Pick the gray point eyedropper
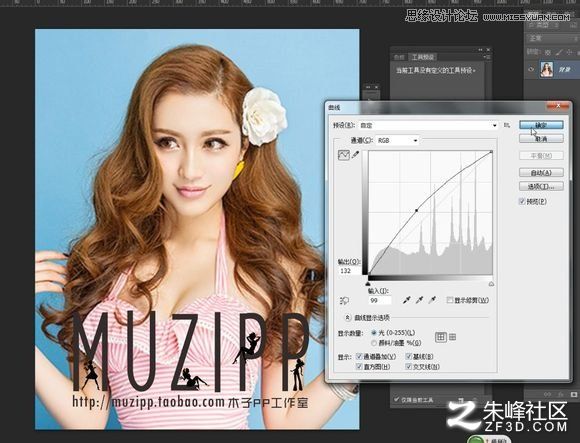 [419, 300]
